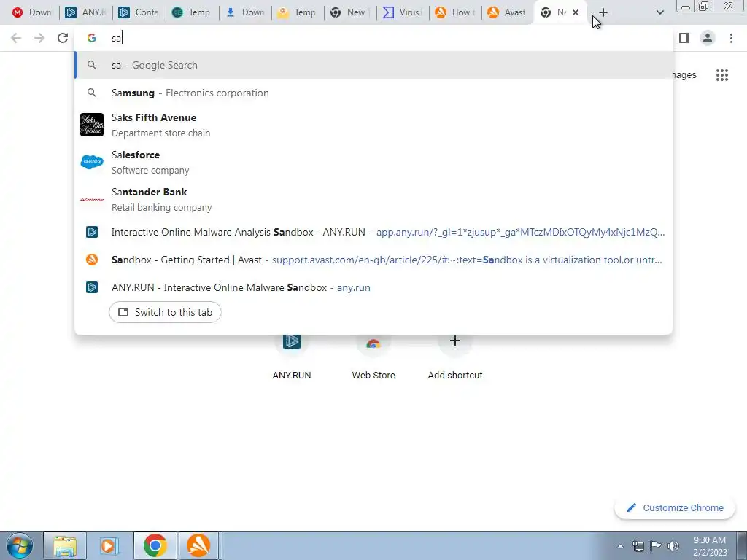Screen dimensions: 747x560
Task: Choose the Samsung search suggestion
Action: [x=373, y=93]
